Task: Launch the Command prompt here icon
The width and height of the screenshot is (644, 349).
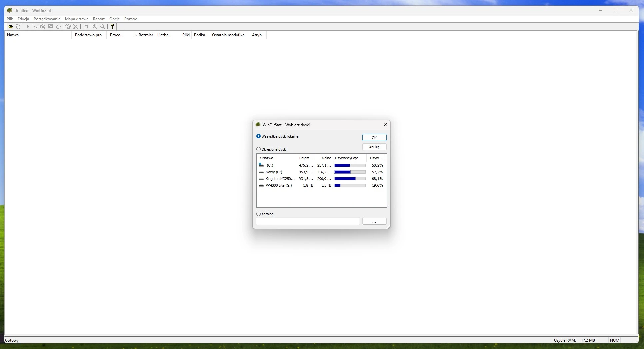Action: tap(51, 26)
